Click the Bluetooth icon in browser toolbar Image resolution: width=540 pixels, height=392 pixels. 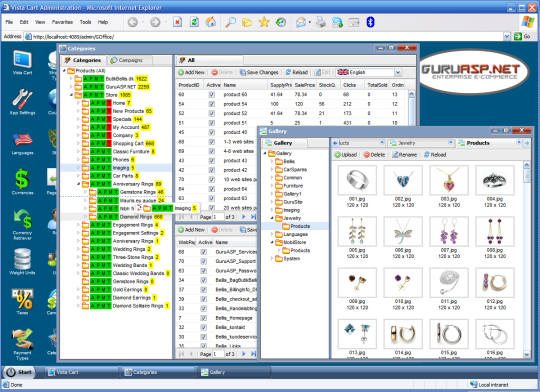click(370, 22)
